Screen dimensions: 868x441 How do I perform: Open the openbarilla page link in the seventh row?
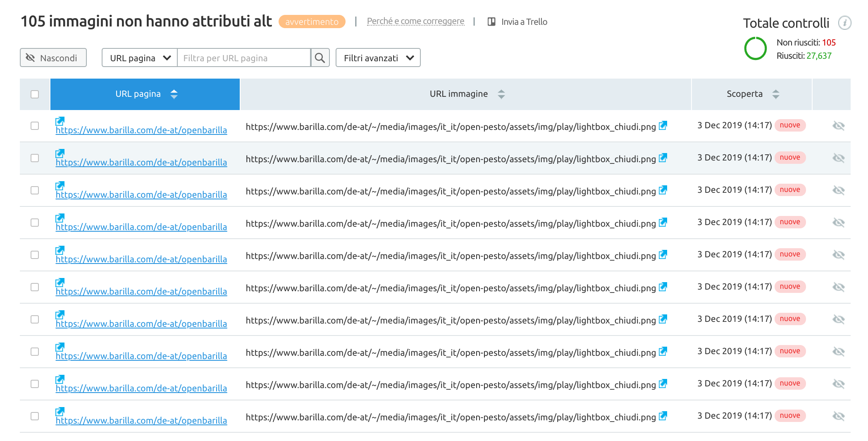[141, 324]
